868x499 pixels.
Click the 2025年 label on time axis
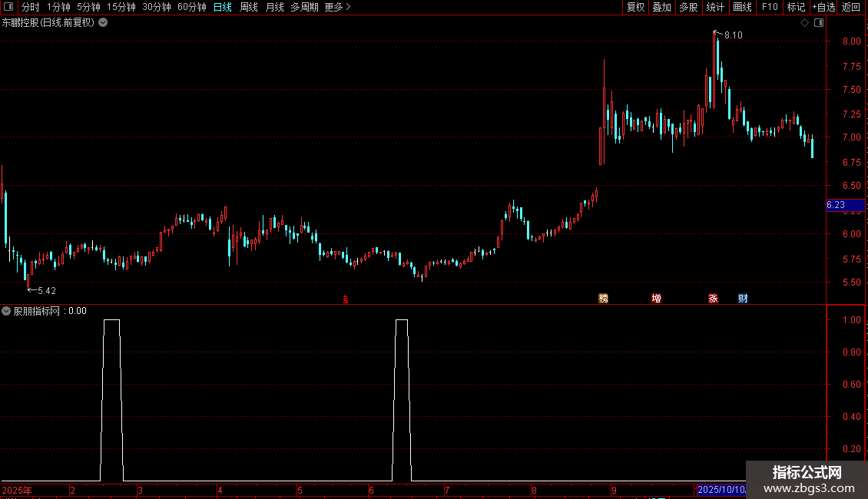17,490
